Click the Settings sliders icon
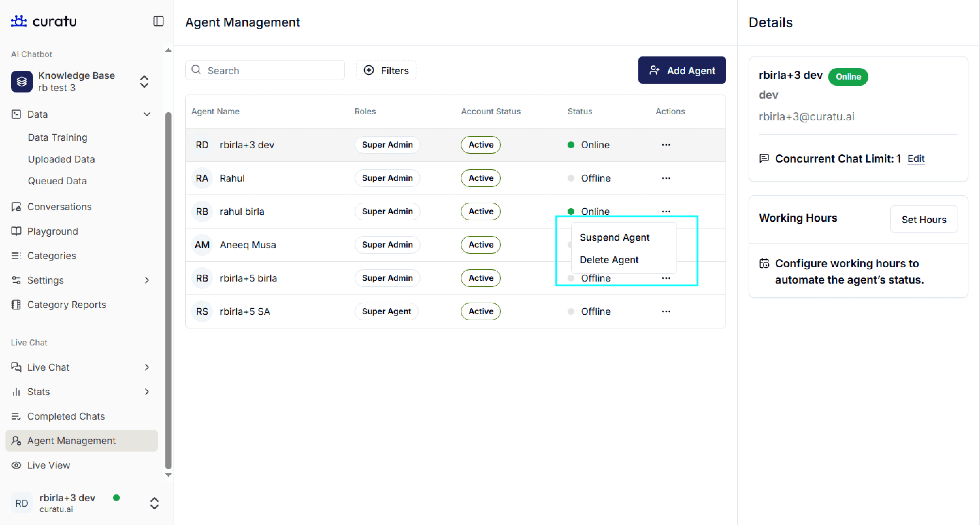 tap(16, 280)
